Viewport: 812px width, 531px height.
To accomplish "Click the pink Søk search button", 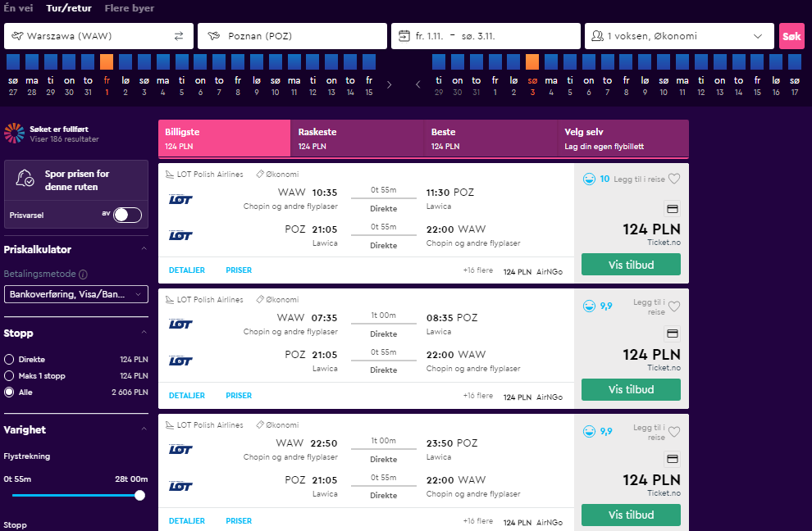I will (791, 36).
